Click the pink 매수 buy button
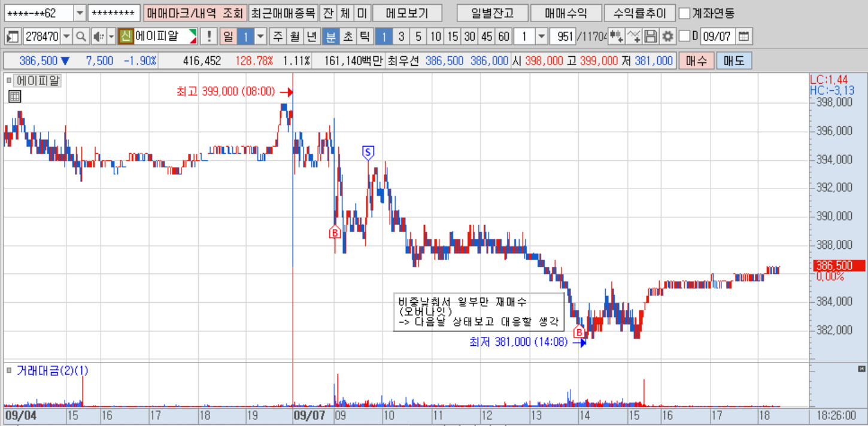Viewport: 868px width, 426px height. 696,60
